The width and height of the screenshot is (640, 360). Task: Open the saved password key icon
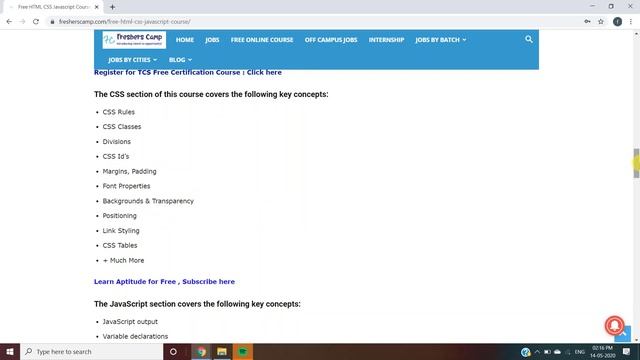[x=587, y=22]
